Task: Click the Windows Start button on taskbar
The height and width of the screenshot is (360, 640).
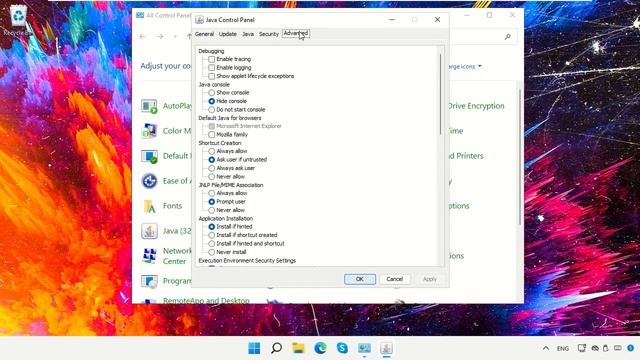Action: [x=254, y=348]
